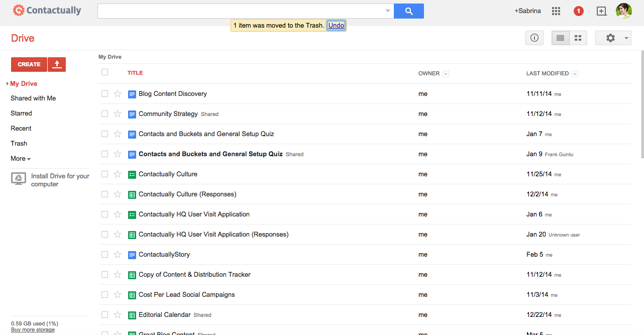Star the Contactually HQ User Visit Application (Responses) sheet
Screen dimensions: 644x335
click(118, 234)
